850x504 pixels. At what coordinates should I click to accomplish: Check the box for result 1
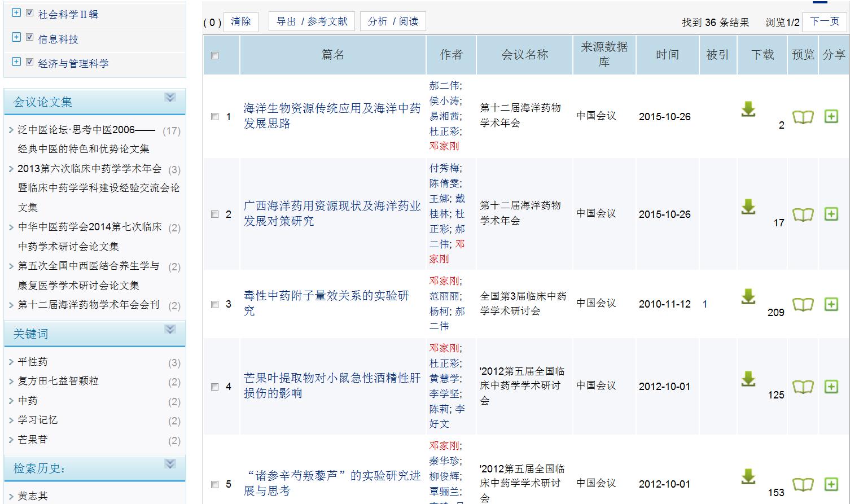tap(214, 117)
